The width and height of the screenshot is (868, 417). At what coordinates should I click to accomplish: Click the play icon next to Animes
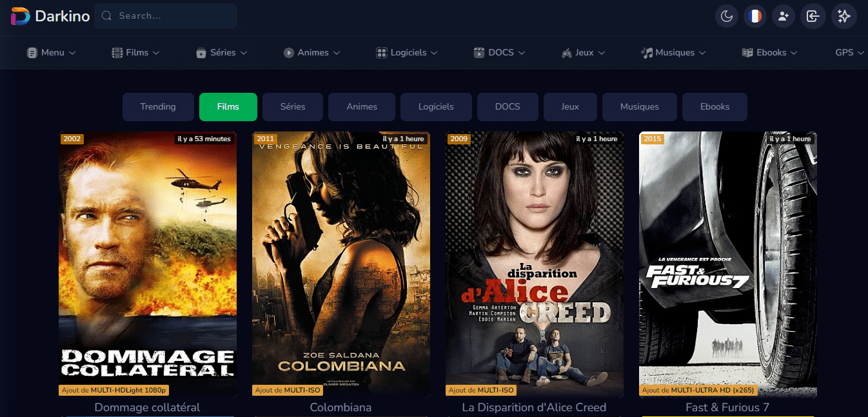point(288,52)
